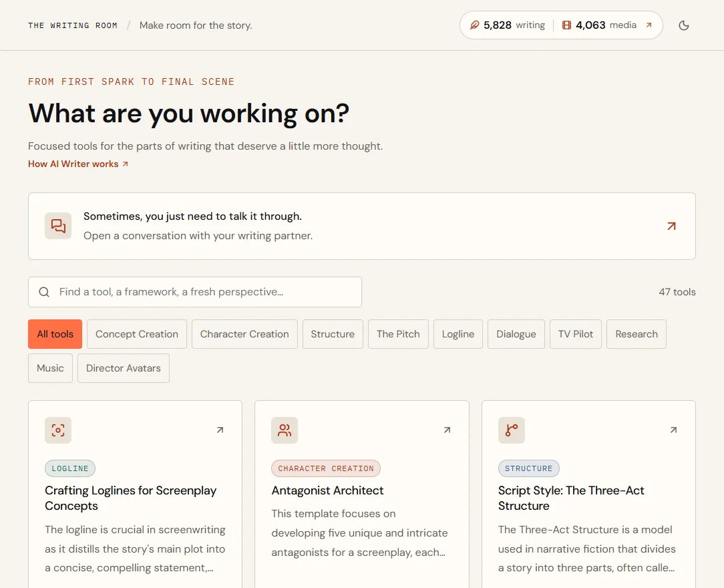Click the Make room for the story tagline

pos(196,25)
